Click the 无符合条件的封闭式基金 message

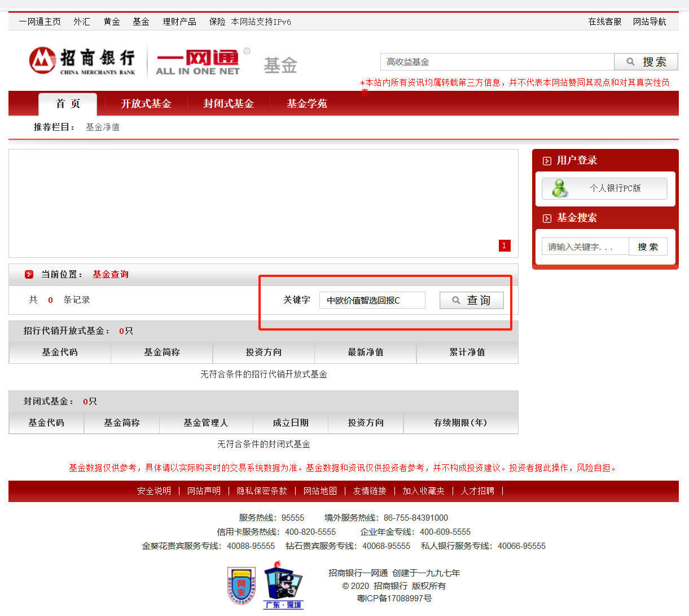pyautogui.click(x=264, y=445)
